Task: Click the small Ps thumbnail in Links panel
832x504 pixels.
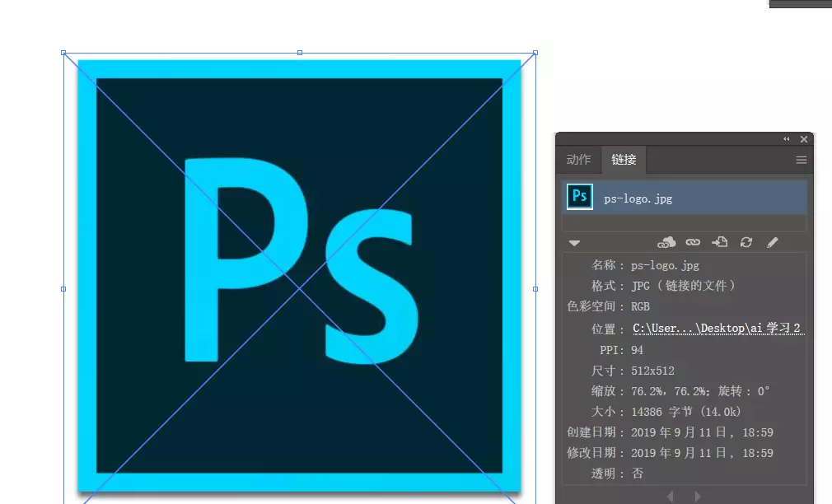Action: pyautogui.click(x=580, y=197)
